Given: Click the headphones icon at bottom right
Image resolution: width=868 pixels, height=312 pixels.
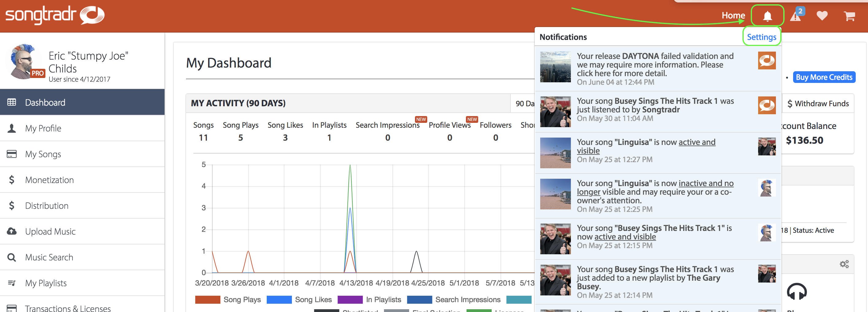Looking at the screenshot, I should (x=796, y=292).
